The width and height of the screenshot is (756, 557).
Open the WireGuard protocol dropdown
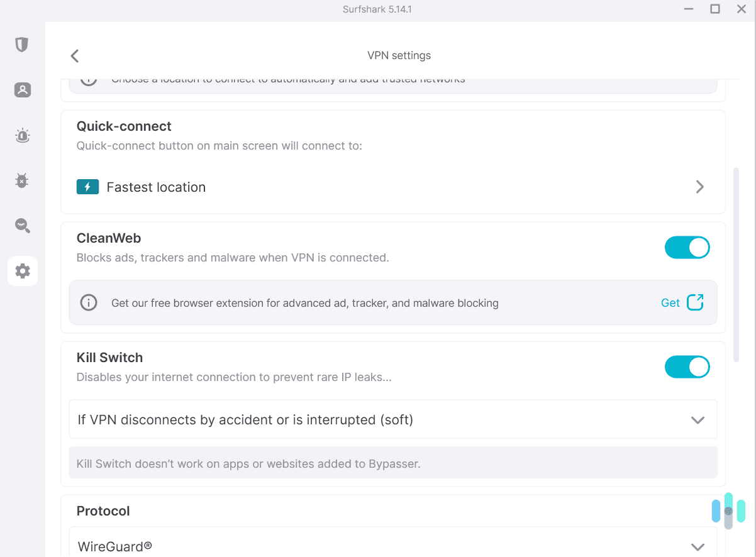[x=698, y=547]
